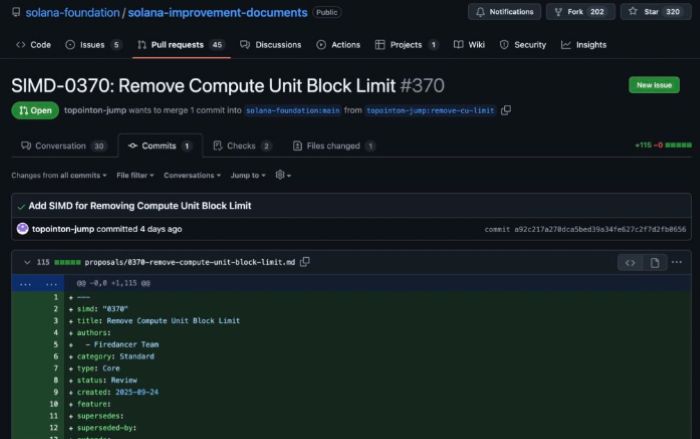Copy the head branch name with copy icon

click(506, 110)
